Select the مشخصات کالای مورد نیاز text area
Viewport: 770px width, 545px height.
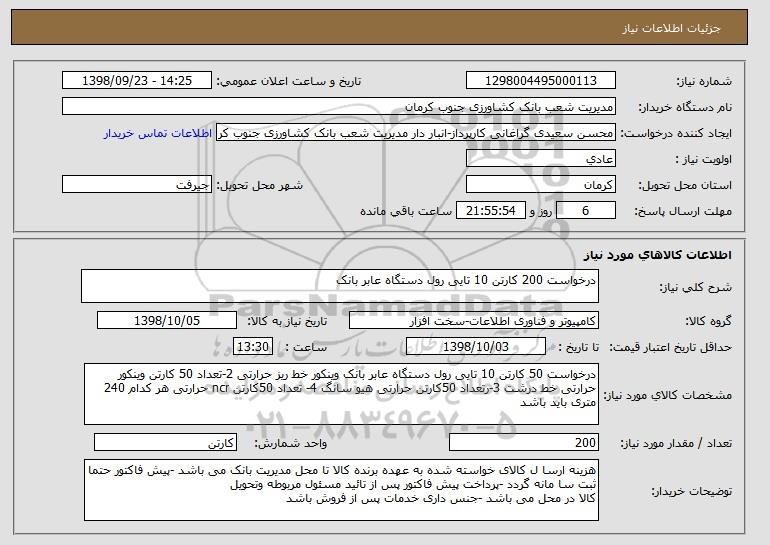point(341,394)
